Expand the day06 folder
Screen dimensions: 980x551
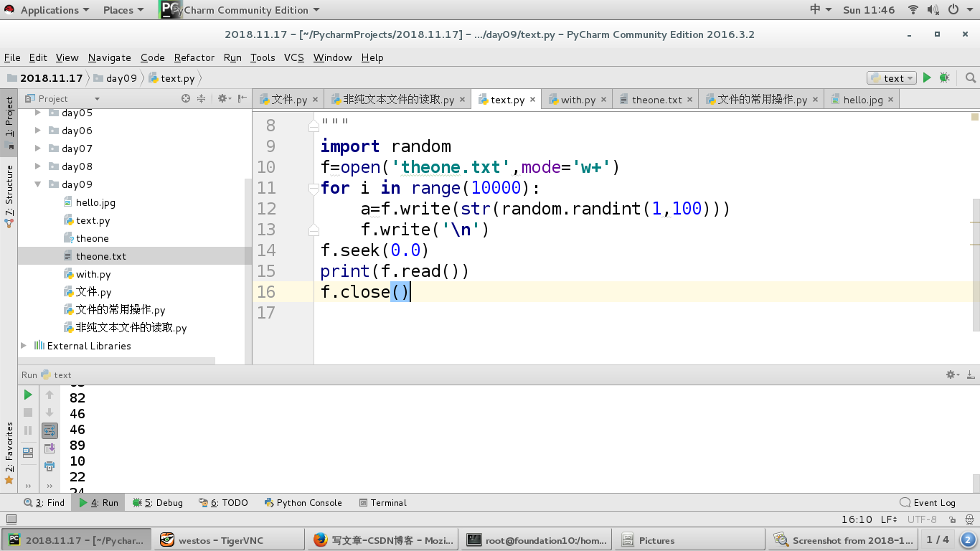[x=38, y=131]
